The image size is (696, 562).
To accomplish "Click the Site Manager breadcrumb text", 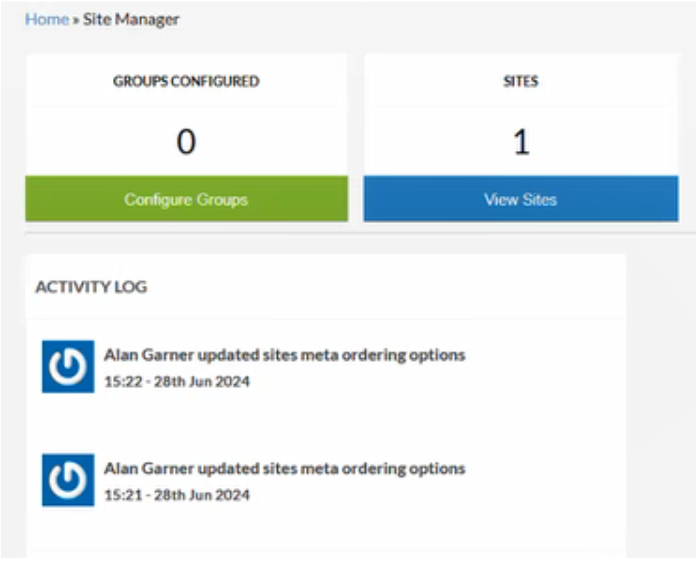I will tap(131, 19).
